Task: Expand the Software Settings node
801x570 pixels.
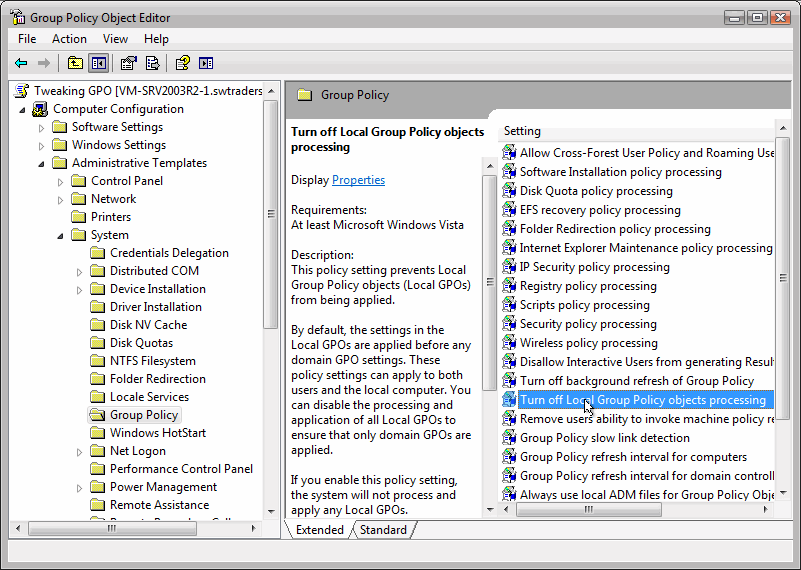Action: (x=41, y=128)
